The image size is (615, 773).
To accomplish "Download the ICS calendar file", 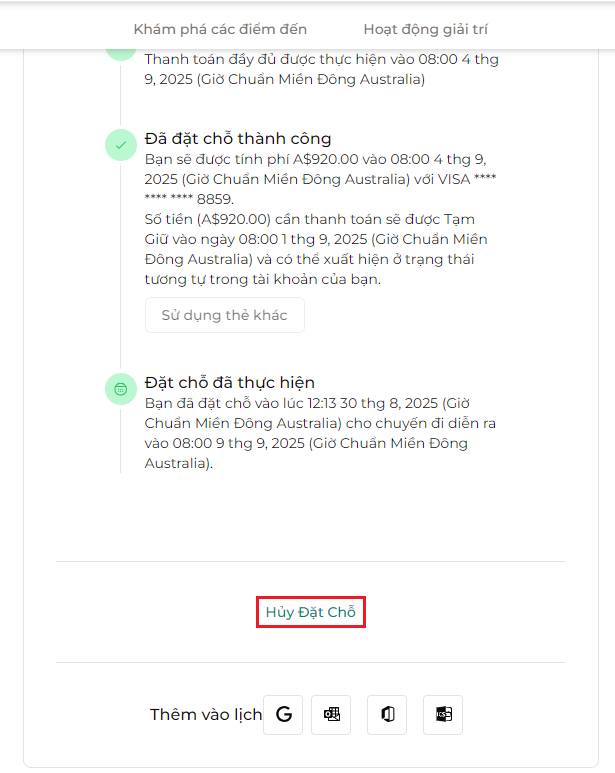I will pos(443,714).
